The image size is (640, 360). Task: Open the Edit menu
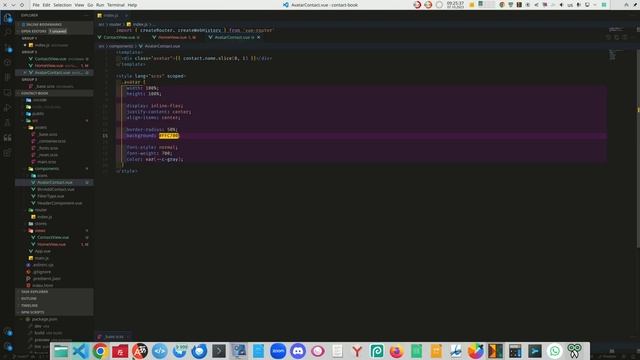point(46,5)
